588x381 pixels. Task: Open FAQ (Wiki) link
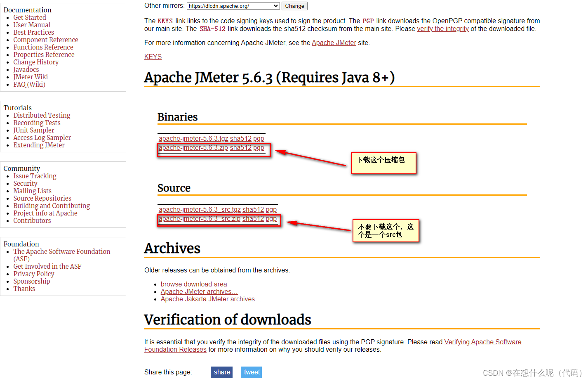29,85
